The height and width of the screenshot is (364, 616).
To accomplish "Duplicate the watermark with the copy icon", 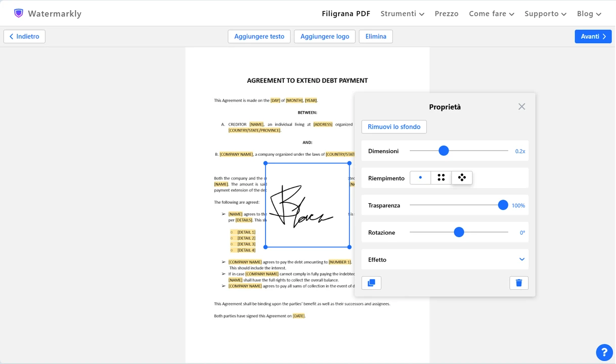I will (371, 283).
